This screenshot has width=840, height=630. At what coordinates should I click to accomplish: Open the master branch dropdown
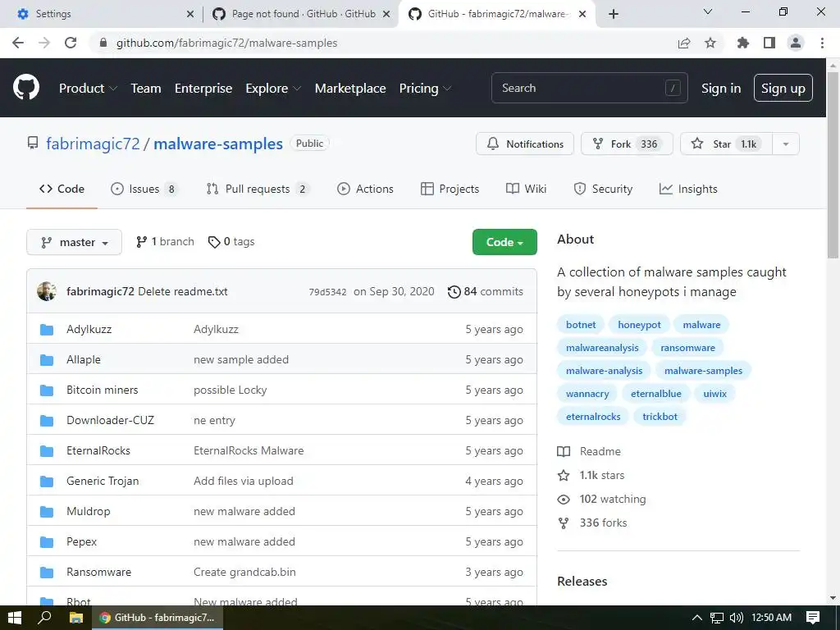click(x=74, y=242)
